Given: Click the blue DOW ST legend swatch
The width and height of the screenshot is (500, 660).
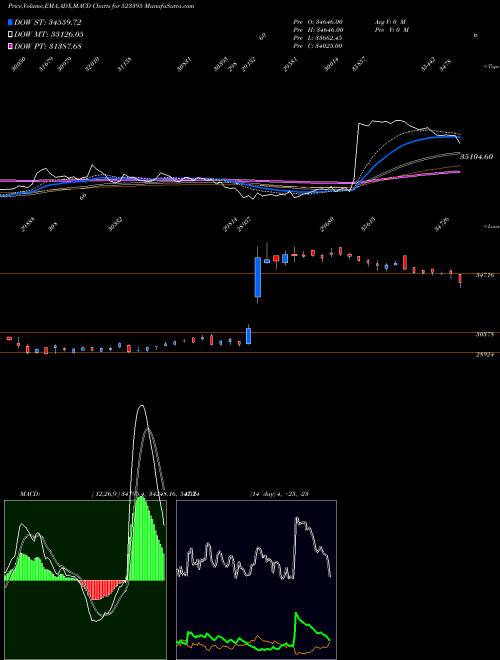Looking at the screenshot, I should coord(10,22).
